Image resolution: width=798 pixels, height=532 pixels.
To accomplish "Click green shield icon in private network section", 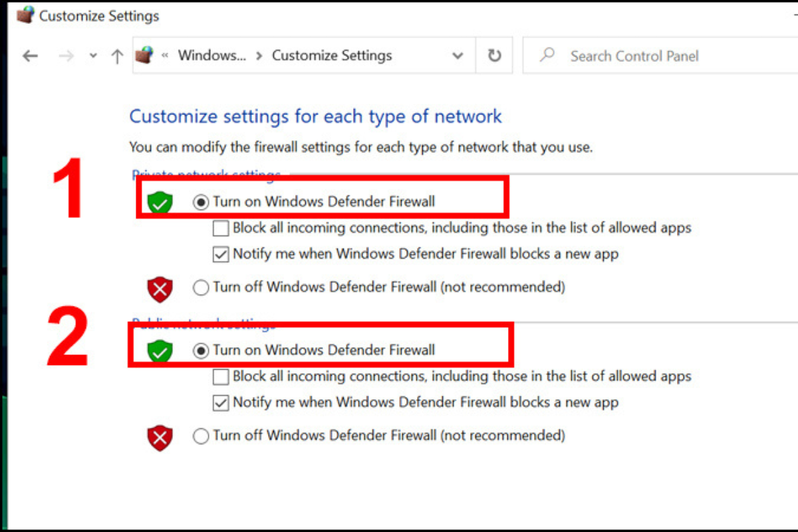I will (x=160, y=202).
